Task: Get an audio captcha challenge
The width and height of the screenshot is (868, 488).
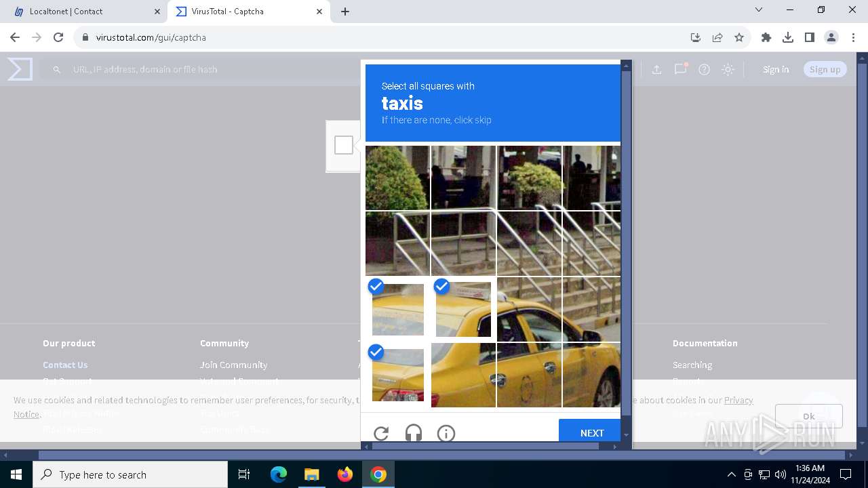Action: [x=414, y=433]
